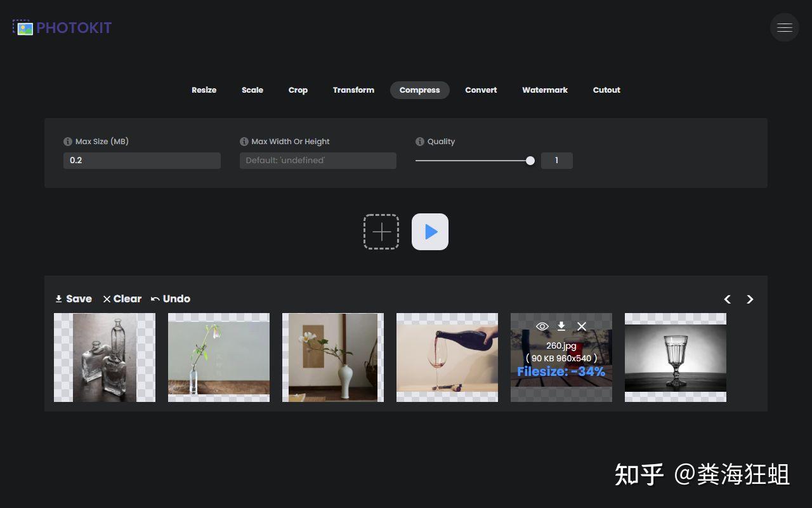Click the 260.jpg filename text
The image size is (812, 508).
(561, 346)
